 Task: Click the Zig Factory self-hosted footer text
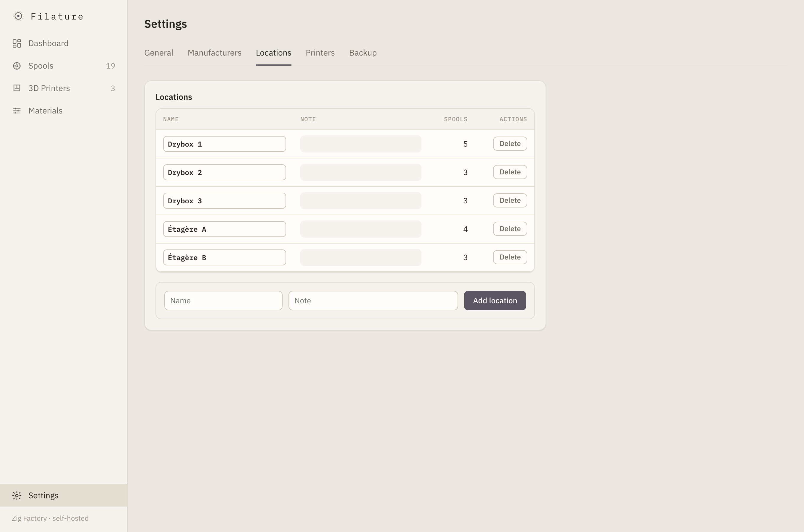pyautogui.click(x=50, y=518)
